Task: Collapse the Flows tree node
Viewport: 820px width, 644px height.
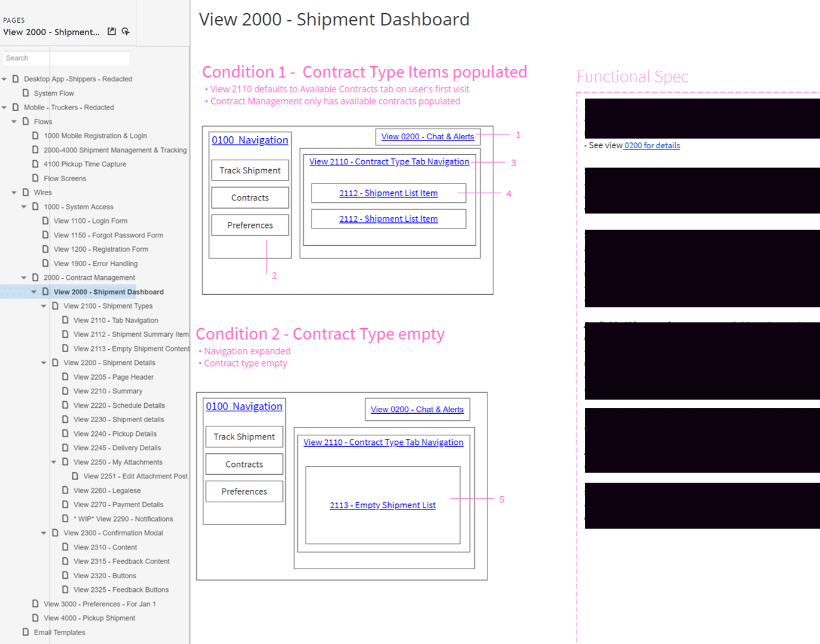Action: (x=14, y=121)
